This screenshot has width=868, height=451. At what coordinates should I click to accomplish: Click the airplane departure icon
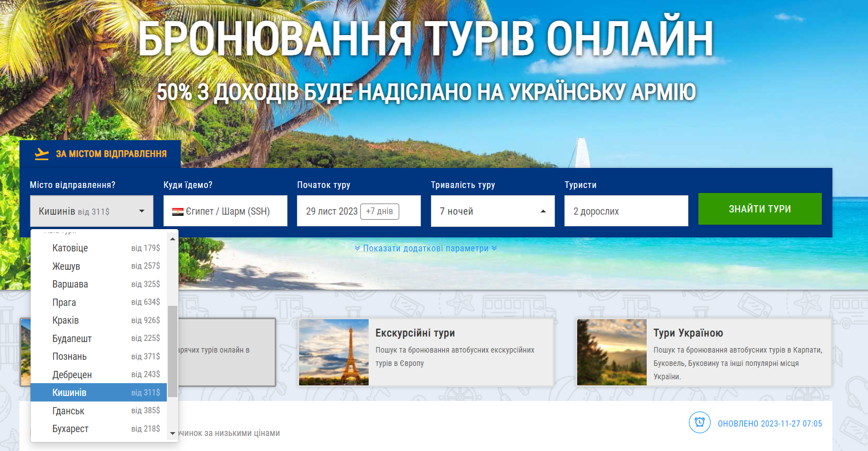42,154
